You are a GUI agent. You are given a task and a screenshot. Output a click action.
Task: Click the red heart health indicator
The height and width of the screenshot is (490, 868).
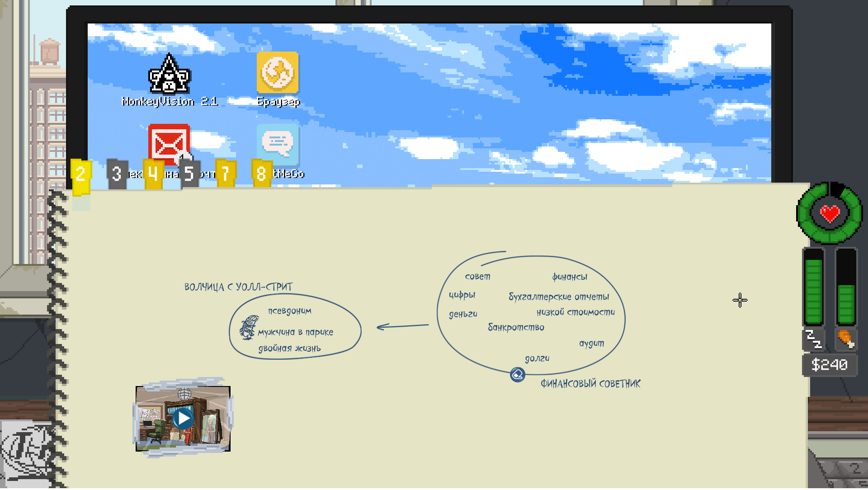click(830, 213)
